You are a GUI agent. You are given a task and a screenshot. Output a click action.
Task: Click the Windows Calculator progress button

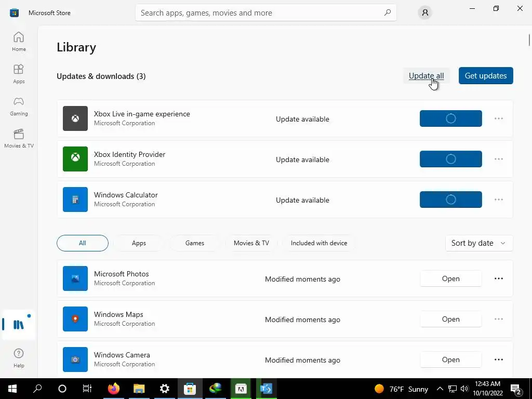[x=450, y=199]
